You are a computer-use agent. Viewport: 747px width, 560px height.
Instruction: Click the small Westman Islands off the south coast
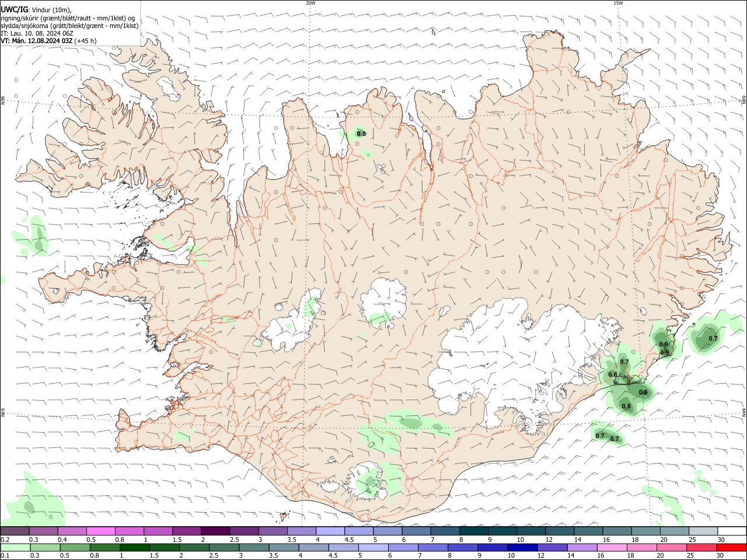coord(284,516)
